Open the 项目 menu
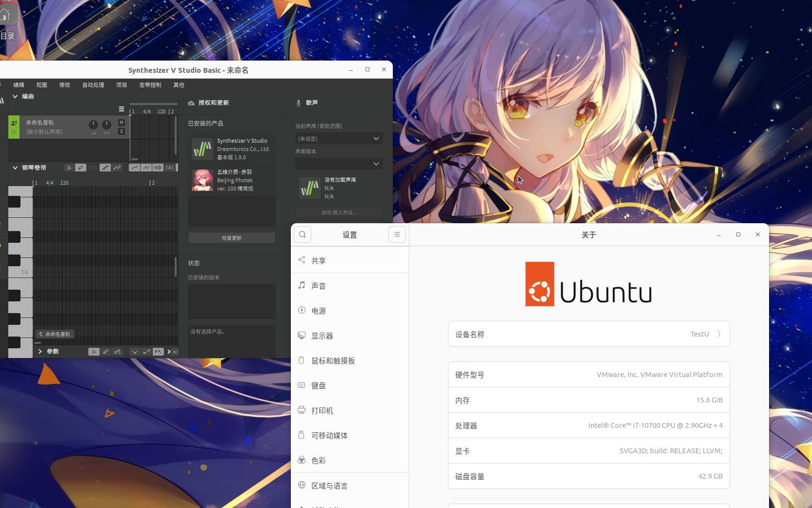The image size is (812, 508). pos(122,85)
